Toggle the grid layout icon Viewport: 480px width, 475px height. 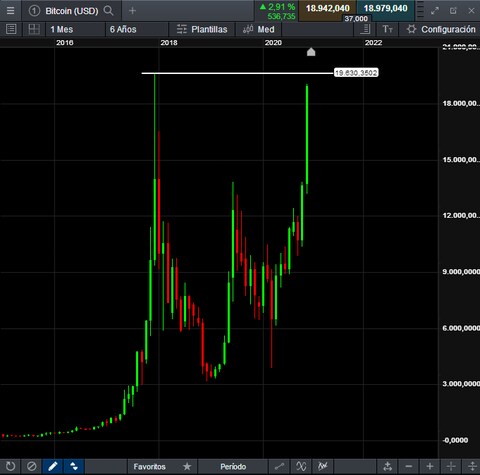coord(34,29)
